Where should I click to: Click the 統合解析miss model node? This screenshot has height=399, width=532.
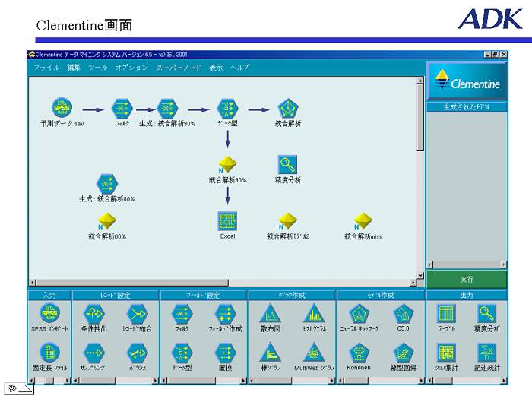363,221
